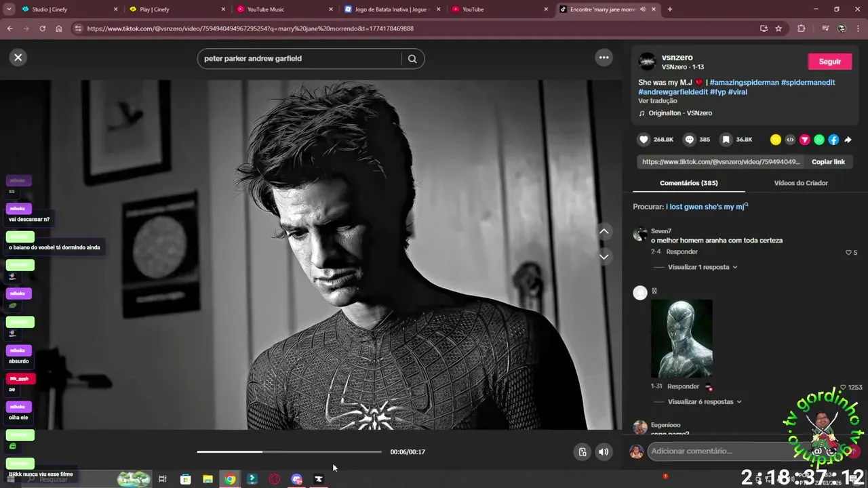This screenshot has width=868, height=488.
Task: Open Task View from the taskbar
Action: [163, 479]
